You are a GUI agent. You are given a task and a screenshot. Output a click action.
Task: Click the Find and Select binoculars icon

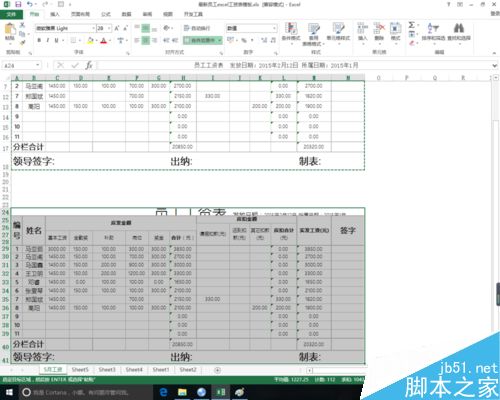coord(459,28)
